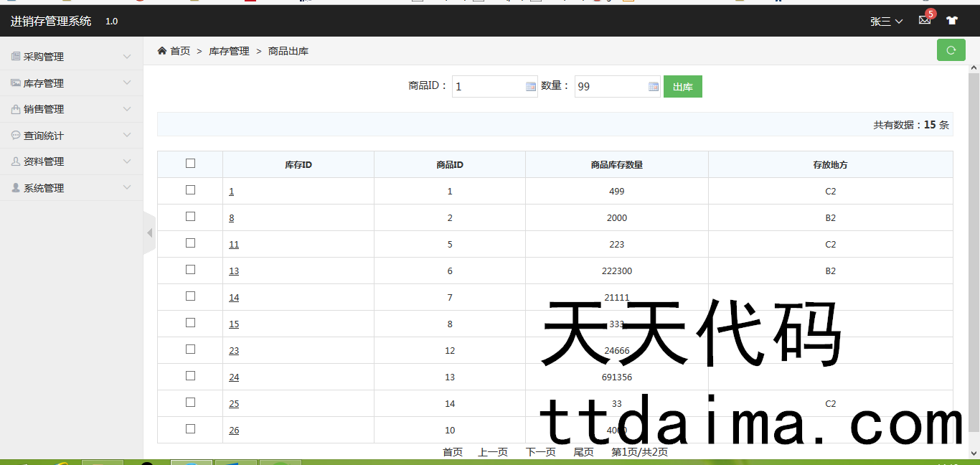The image size is (980, 465).
Task: Collapse sidebar using the left arrow handle
Action: [149, 232]
